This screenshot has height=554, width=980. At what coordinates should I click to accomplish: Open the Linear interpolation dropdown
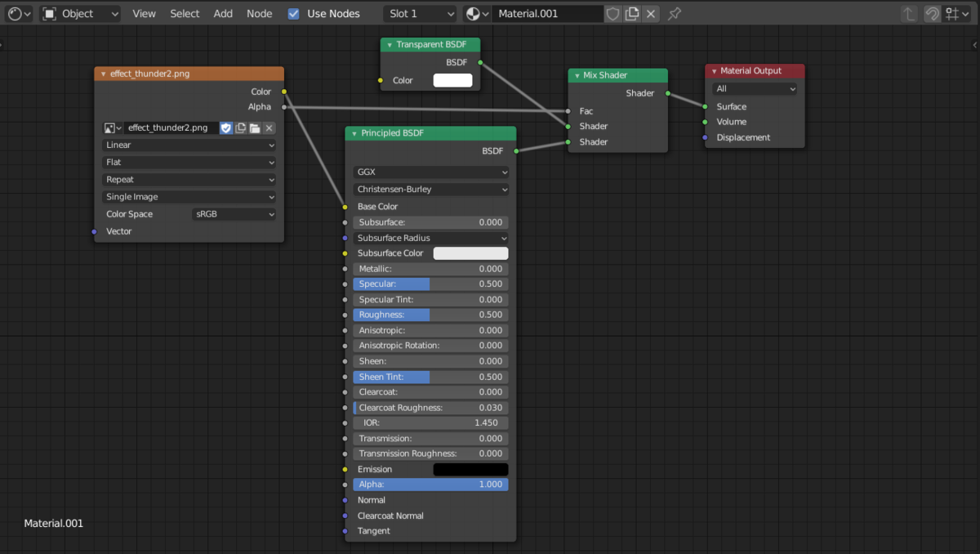click(189, 145)
